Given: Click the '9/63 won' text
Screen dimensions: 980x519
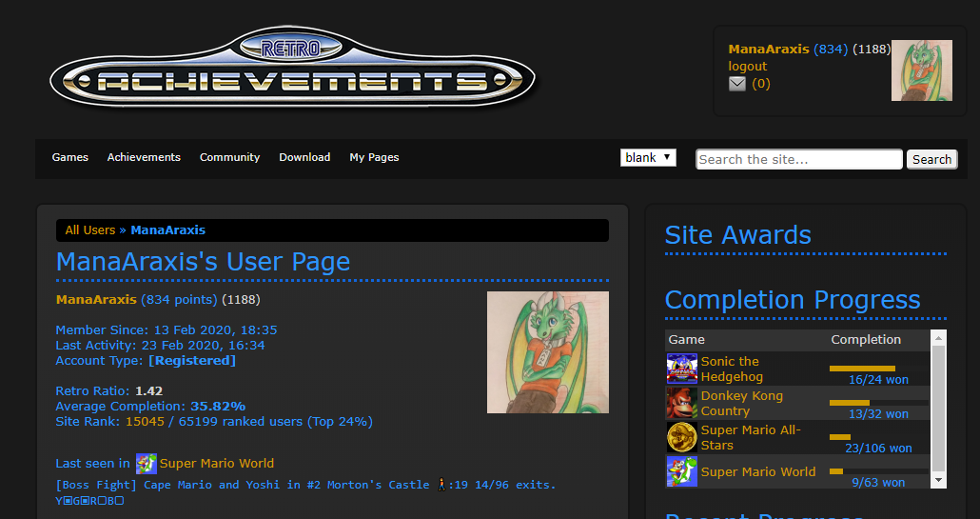Looking at the screenshot, I should coord(878,483).
